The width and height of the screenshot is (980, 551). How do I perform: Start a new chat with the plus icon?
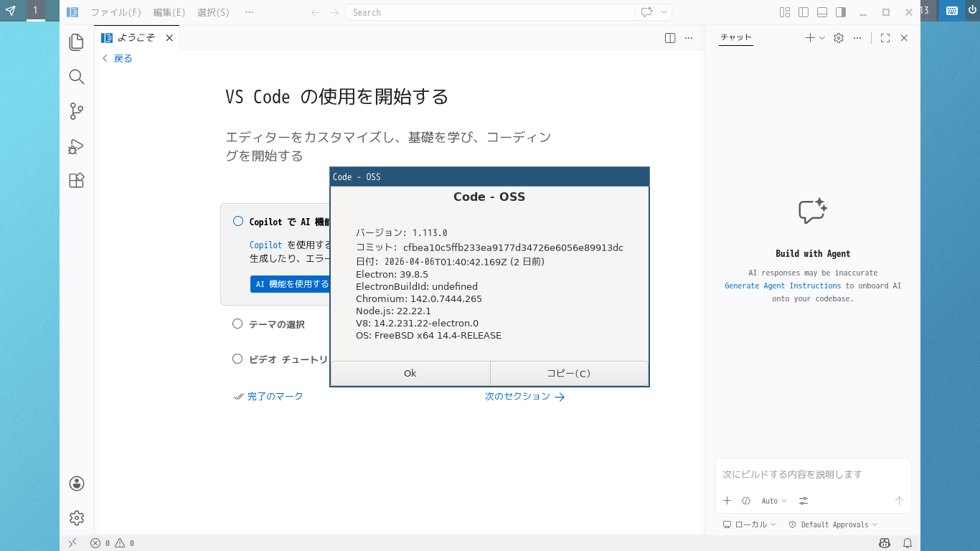coord(809,38)
